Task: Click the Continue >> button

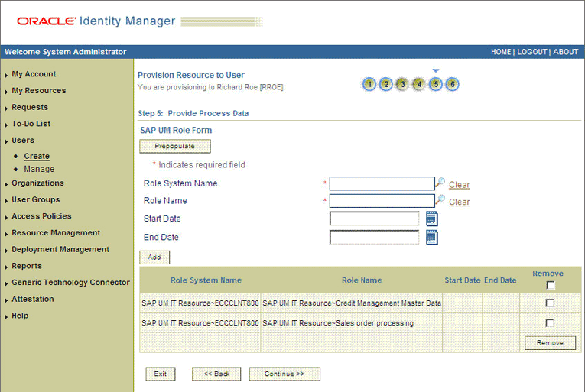Action: point(284,374)
